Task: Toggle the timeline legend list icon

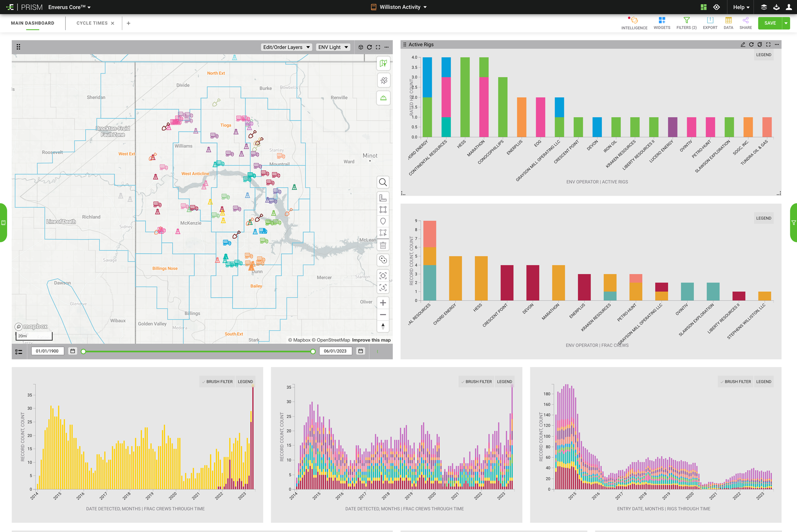Action: click(19, 351)
